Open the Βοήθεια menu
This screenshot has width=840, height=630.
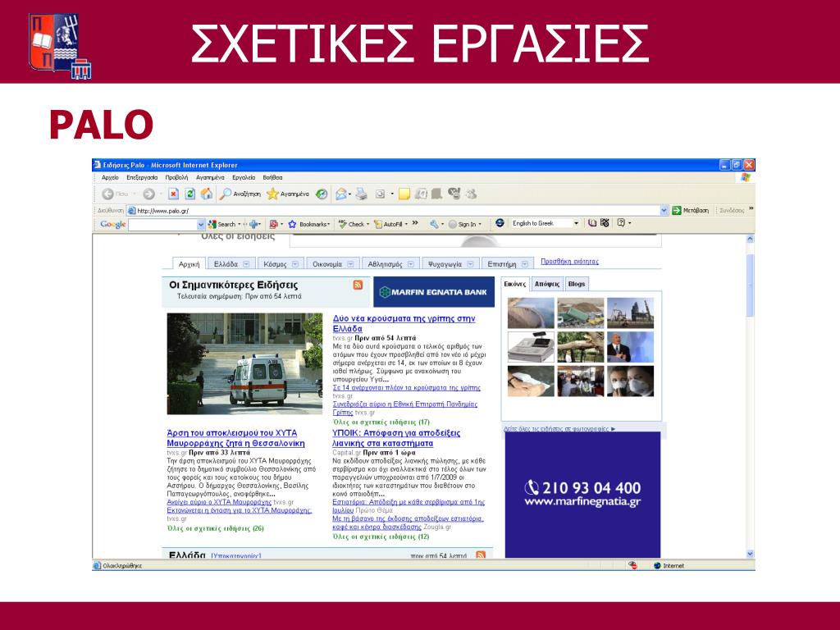(x=272, y=177)
